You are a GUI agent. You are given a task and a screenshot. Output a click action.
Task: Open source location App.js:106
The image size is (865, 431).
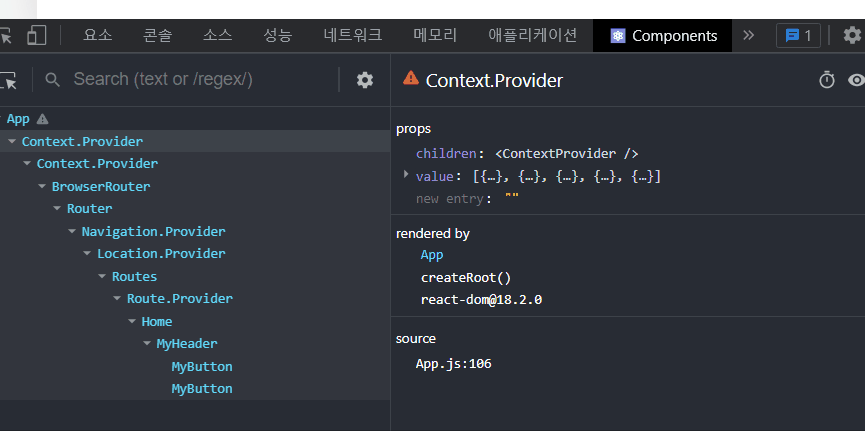[453, 364]
